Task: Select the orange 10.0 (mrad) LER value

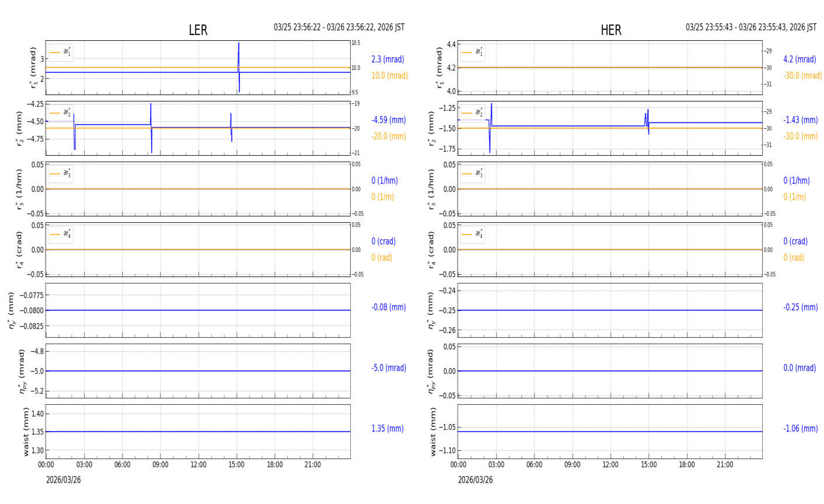Action: point(389,76)
